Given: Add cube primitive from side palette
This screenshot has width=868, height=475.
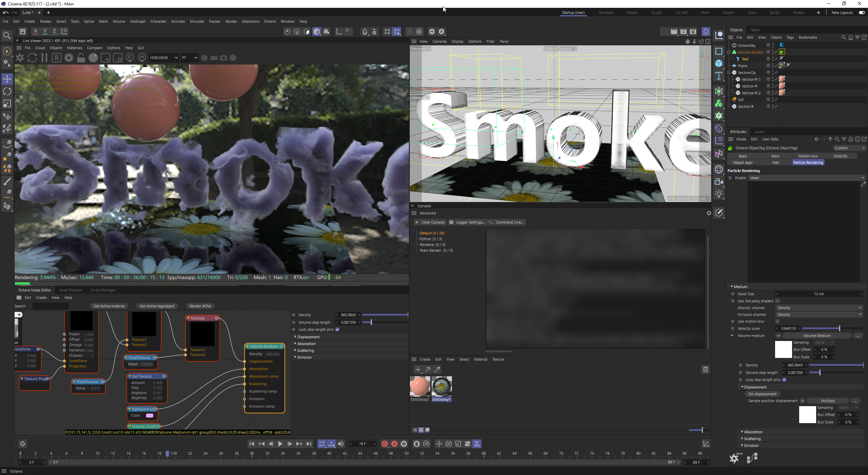Looking at the screenshot, I should pos(718,63).
